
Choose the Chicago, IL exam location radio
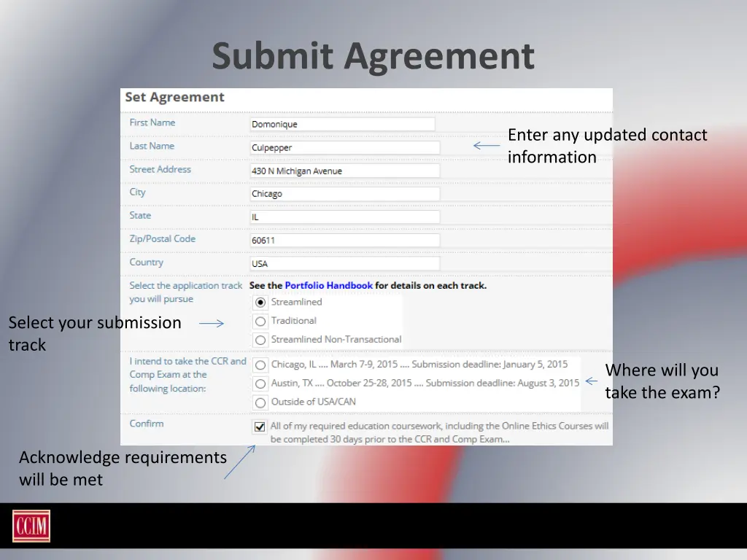click(260, 365)
